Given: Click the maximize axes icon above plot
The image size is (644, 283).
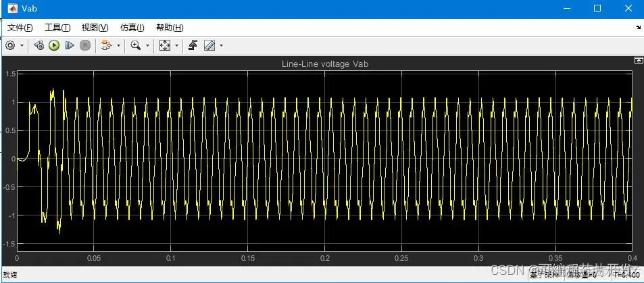Looking at the screenshot, I should click(638, 60).
